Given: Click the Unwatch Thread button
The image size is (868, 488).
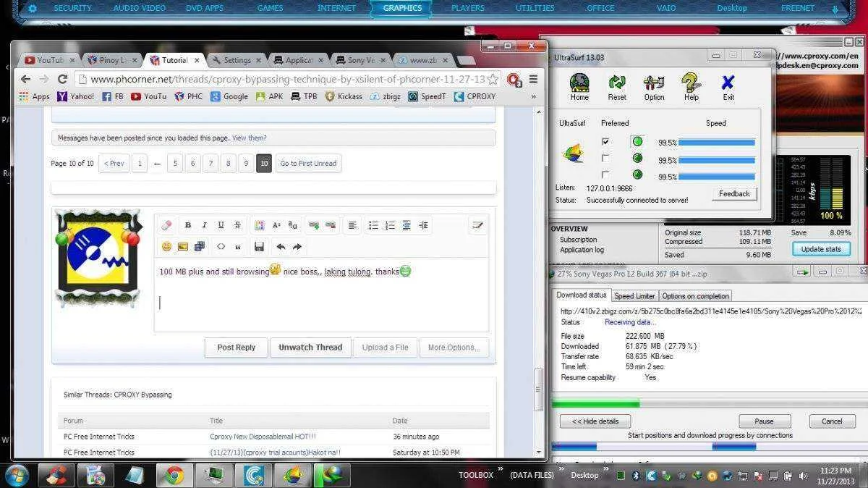Looking at the screenshot, I should (310, 348).
